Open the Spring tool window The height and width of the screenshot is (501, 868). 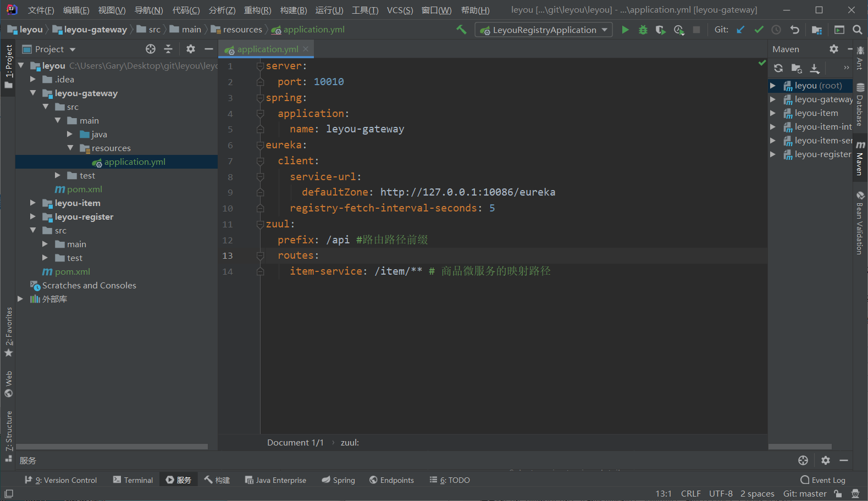point(339,480)
